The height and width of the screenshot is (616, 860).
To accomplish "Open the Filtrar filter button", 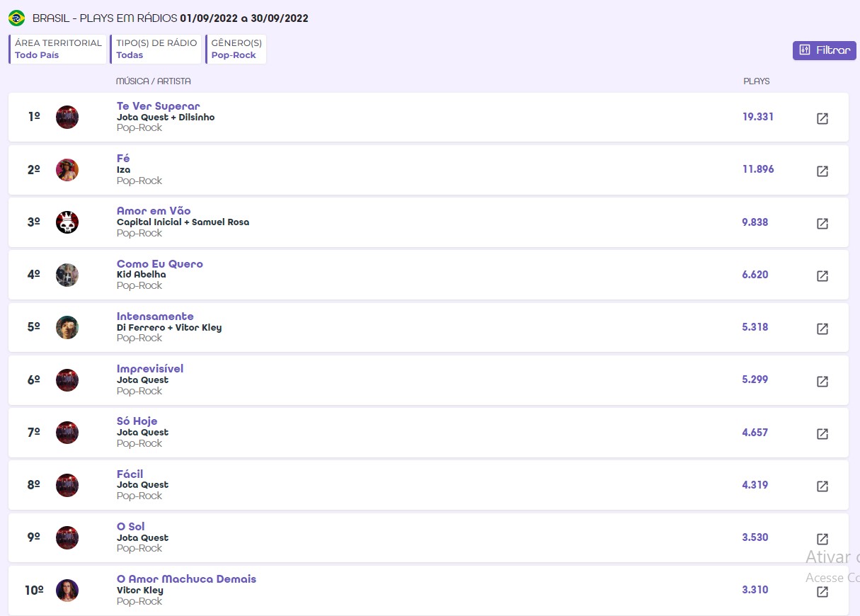I will pos(825,50).
